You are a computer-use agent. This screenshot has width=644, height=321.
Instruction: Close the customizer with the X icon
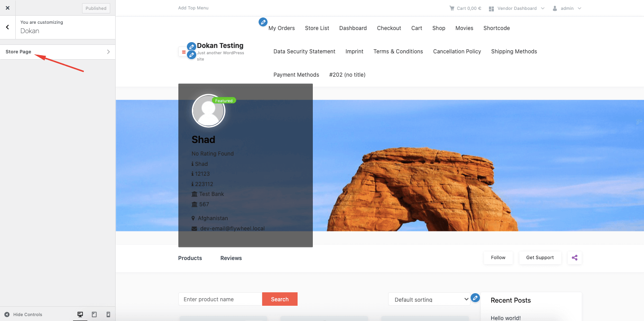click(x=8, y=8)
